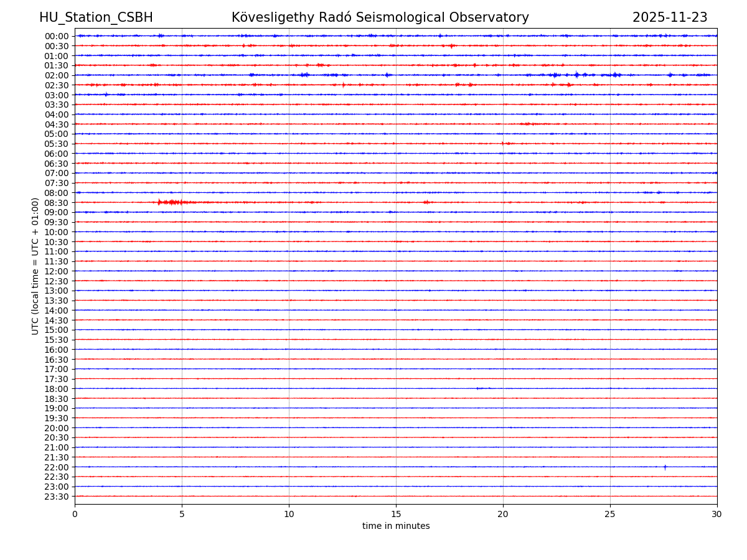Select the 18:00 row time label
747x560 pixels.
click(57, 389)
